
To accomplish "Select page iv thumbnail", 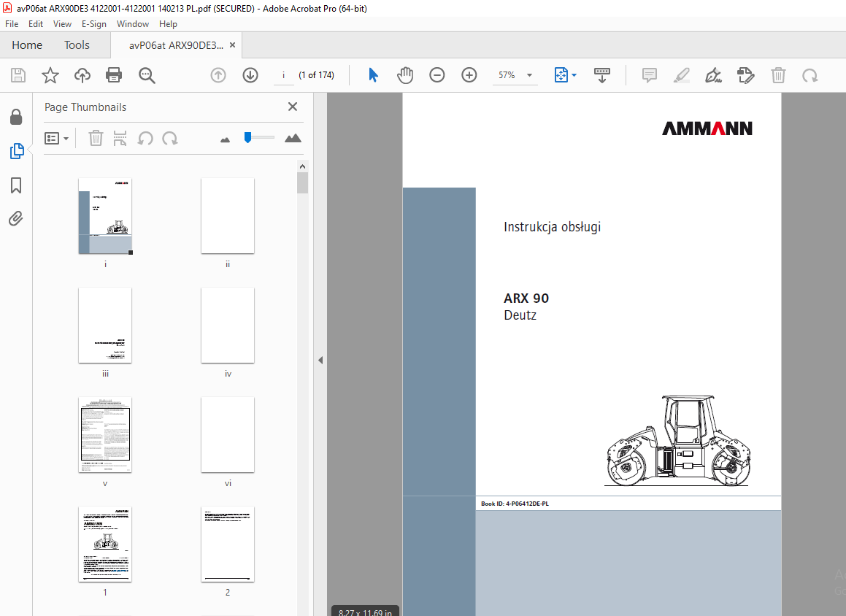I will [x=228, y=326].
